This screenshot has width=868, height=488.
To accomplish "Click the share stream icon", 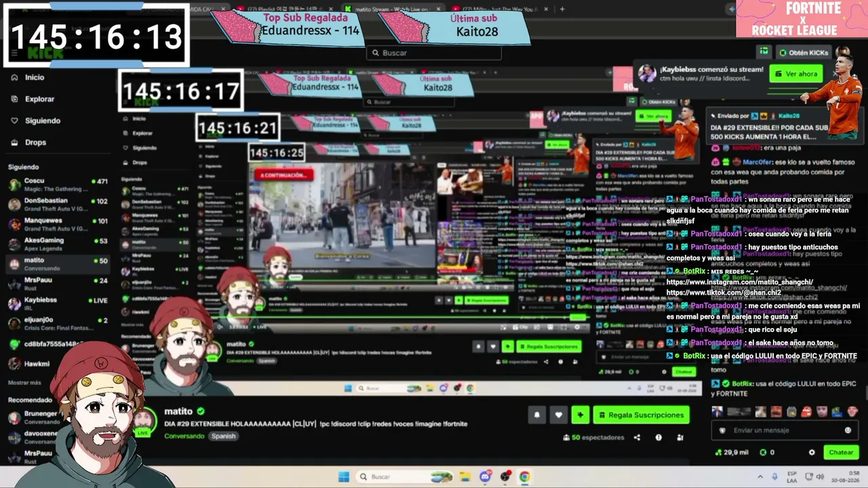I will (x=637, y=438).
